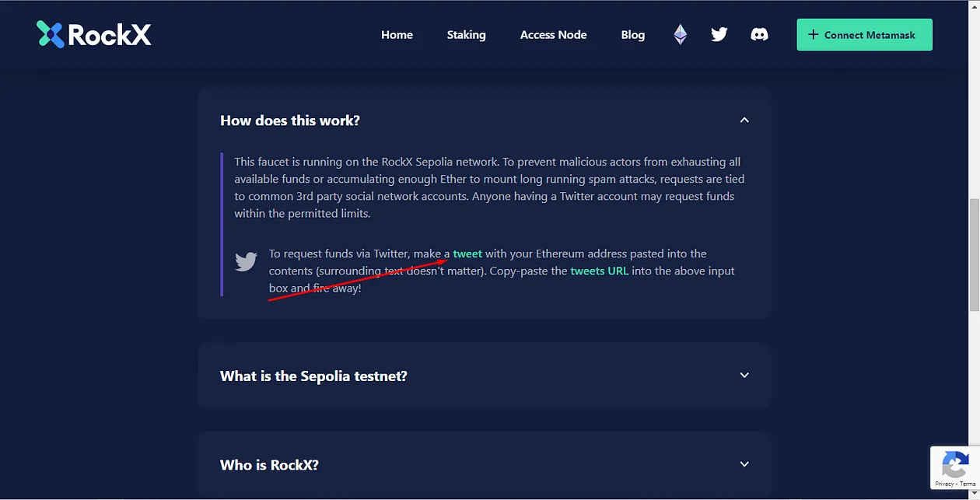Viewport: 980px width, 500px height.
Task: Open the Ethereum network icon
Action: pyautogui.click(x=681, y=34)
